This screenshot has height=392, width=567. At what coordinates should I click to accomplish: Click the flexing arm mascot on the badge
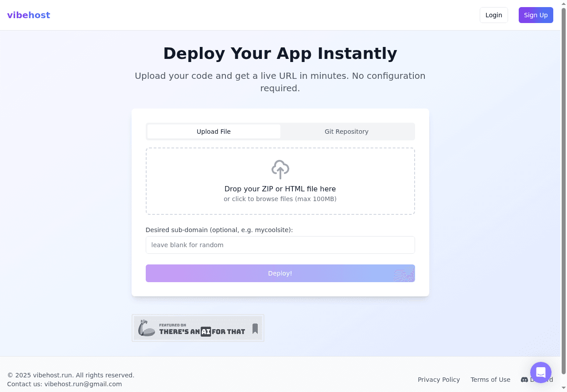point(145,328)
